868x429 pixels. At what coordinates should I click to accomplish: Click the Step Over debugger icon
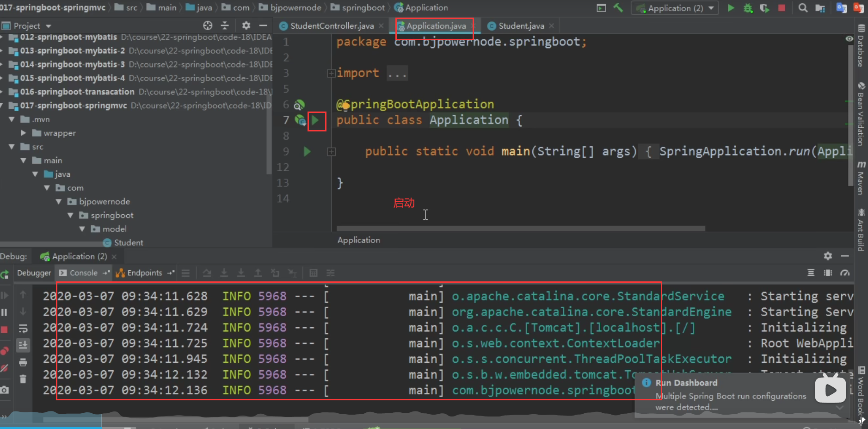tap(207, 273)
